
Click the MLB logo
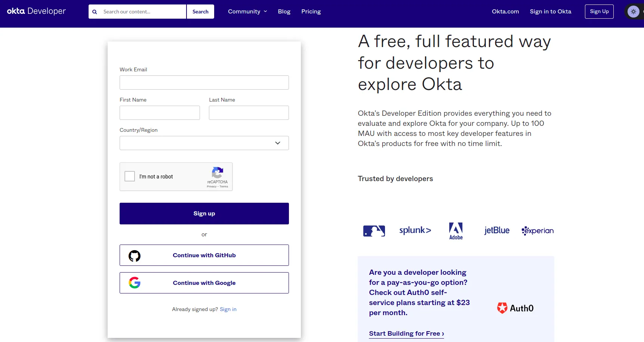pyautogui.click(x=374, y=231)
